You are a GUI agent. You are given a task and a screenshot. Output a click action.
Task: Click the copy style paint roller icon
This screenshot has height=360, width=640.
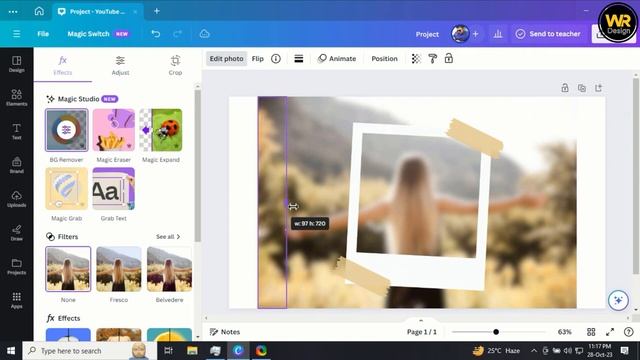pos(433,59)
